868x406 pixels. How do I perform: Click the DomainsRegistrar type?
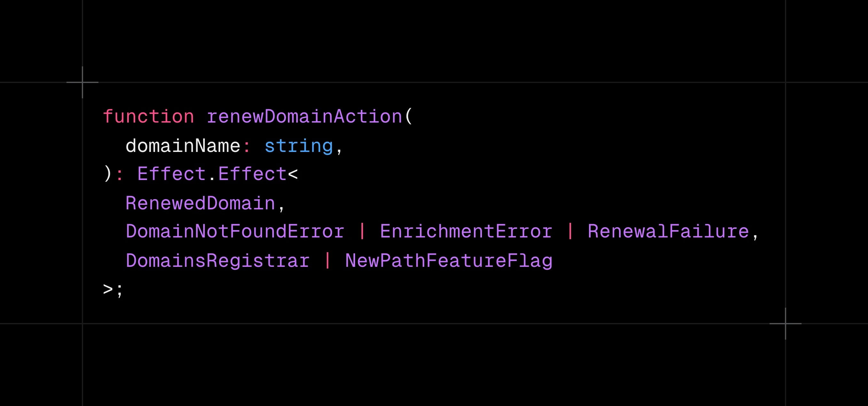click(x=218, y=260)
